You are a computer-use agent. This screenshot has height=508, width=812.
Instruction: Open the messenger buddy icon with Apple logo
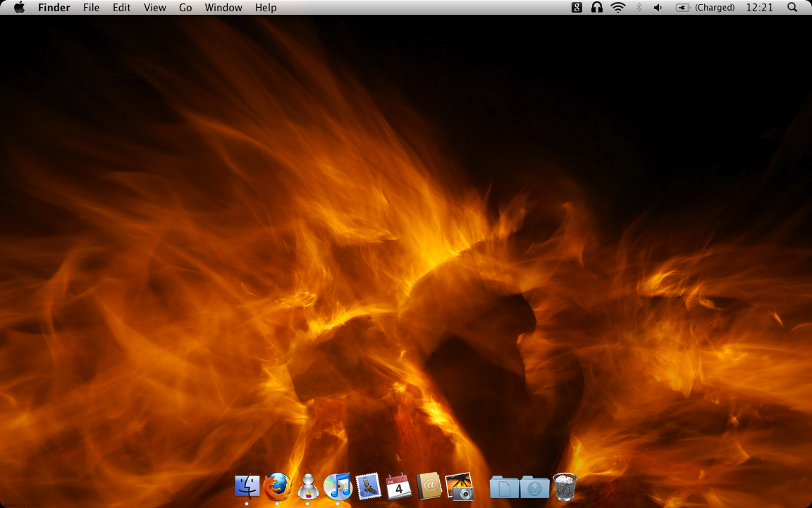click(x=307, y=486)
